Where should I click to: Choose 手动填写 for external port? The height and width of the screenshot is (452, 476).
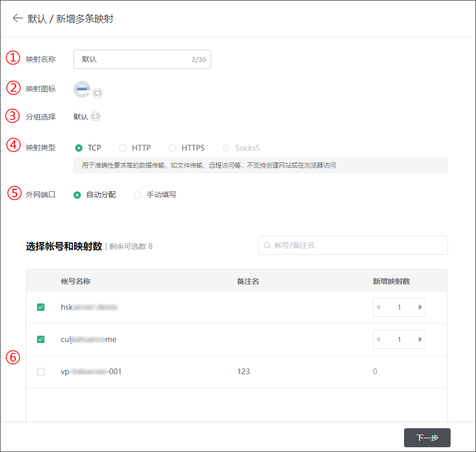click(138, 195)
